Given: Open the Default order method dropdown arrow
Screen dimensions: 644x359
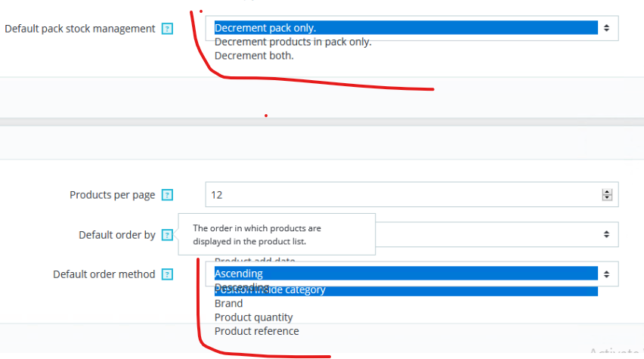Looking at the screenshot, I should 606,274.
